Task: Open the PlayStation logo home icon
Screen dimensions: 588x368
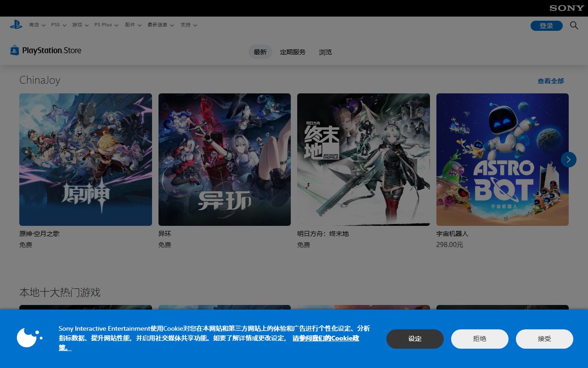Action: 16,25
